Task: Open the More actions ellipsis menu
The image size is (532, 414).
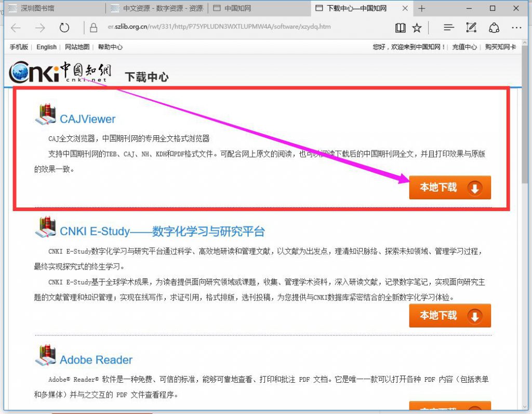Action: tap(516, 28)
